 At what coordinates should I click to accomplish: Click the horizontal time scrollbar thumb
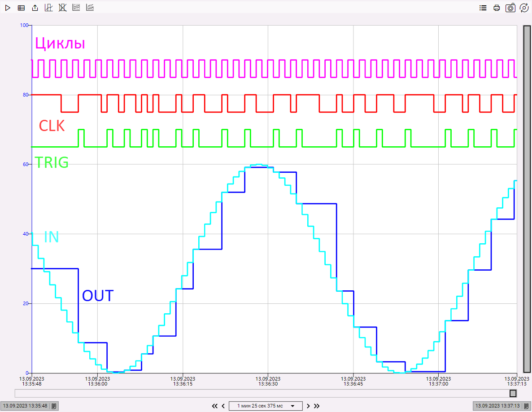[513, 393]
